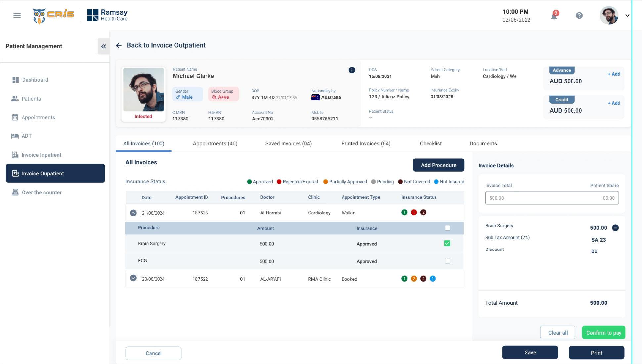Click orange badge in 187522 row
This screenshot has height=364, width=642.
(414, 279)
